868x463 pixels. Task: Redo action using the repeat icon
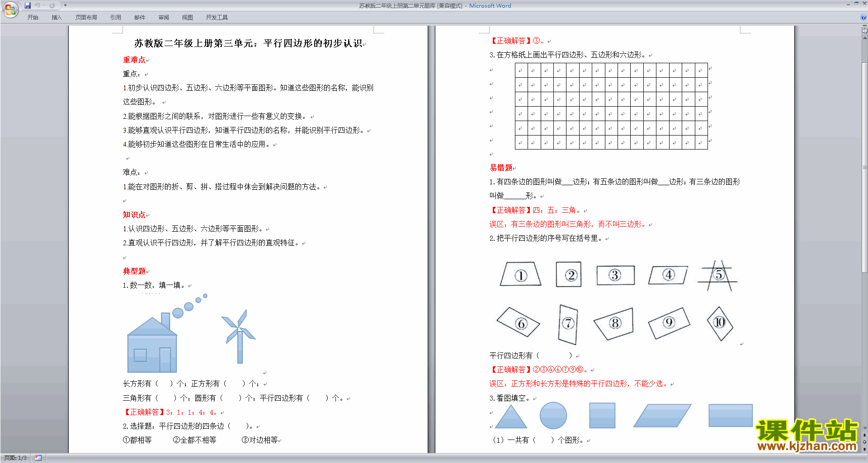tap(52, 5)
